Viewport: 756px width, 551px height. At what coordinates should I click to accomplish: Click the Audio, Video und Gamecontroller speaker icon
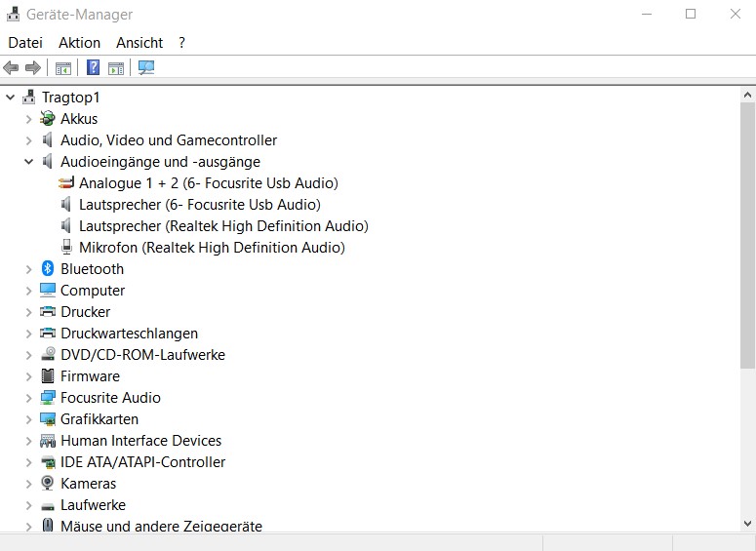point(47,139)
